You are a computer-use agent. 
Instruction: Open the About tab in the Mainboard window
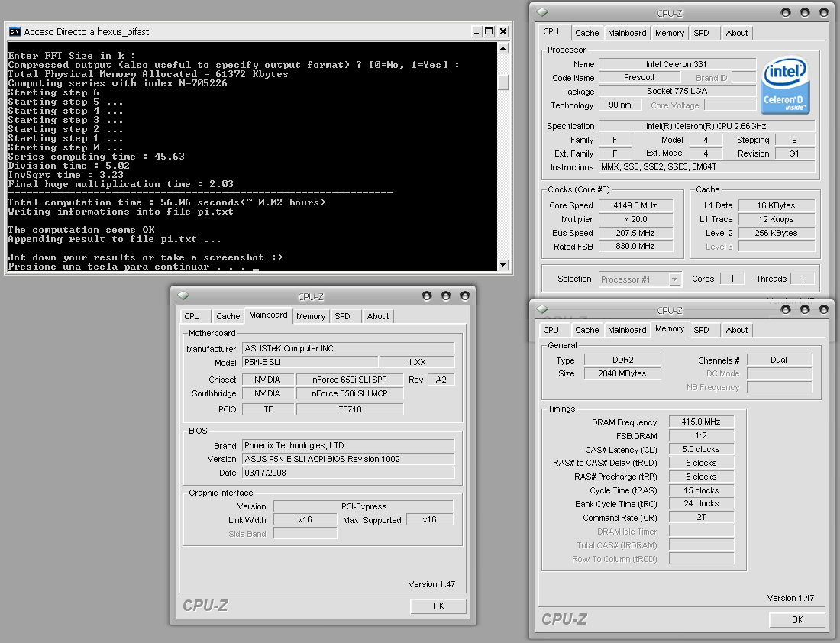(378, 316)
